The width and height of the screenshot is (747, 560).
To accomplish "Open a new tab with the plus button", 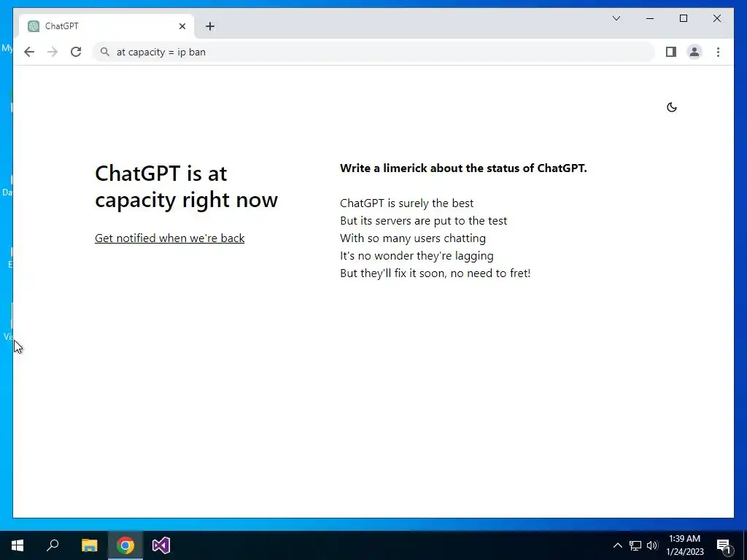I will click(x=210, y=26).
